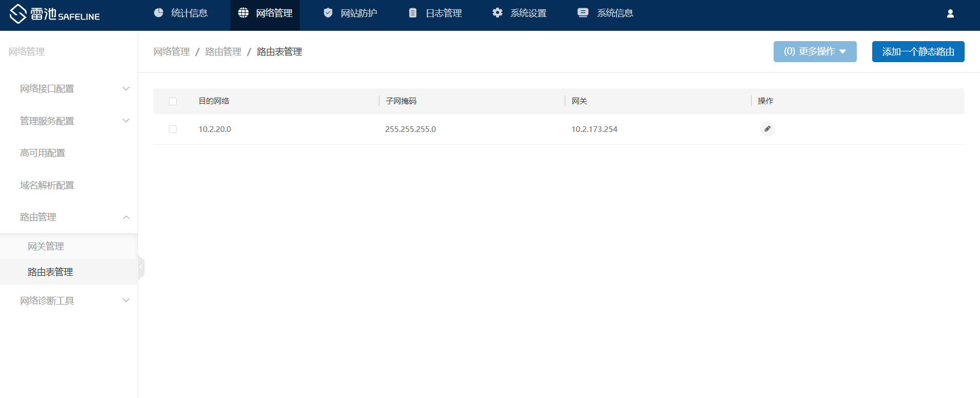Click the SafeLine logo icon
Screen dimensions: 980x398
click(x=18, y=14)
